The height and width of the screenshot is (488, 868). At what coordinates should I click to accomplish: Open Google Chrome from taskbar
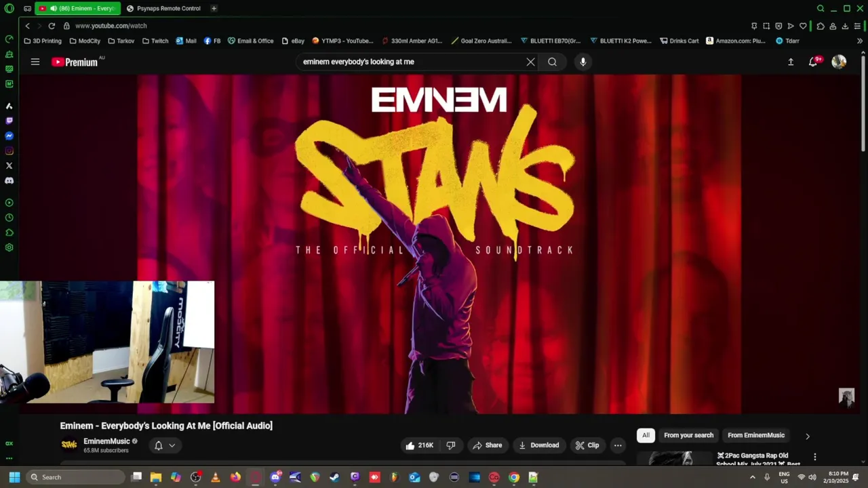click(514, 477)
